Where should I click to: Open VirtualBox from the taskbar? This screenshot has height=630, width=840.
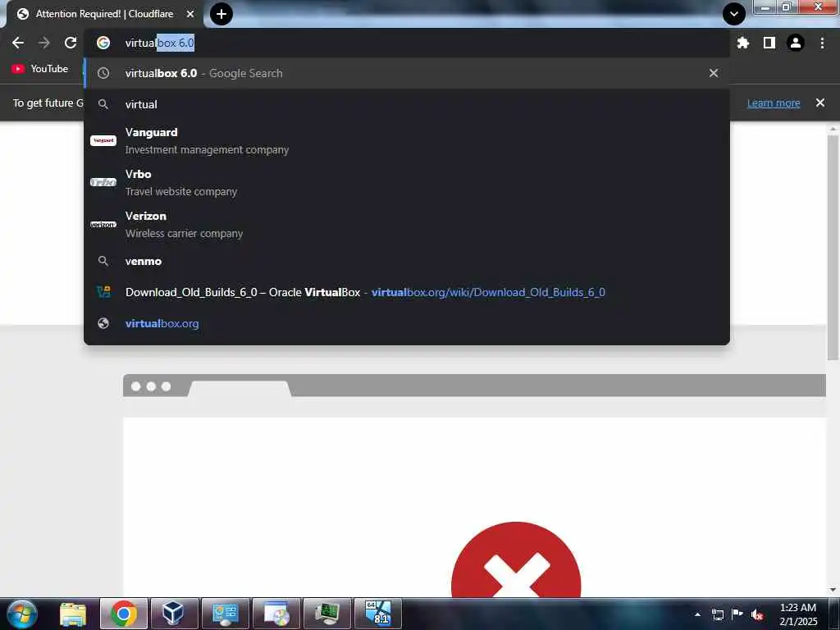pos(174,614)
